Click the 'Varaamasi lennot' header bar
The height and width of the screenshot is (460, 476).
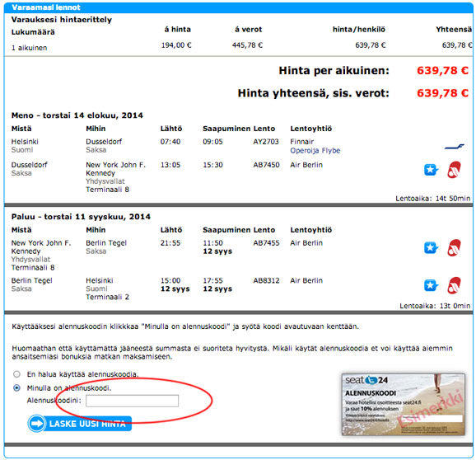pos(238,7)
